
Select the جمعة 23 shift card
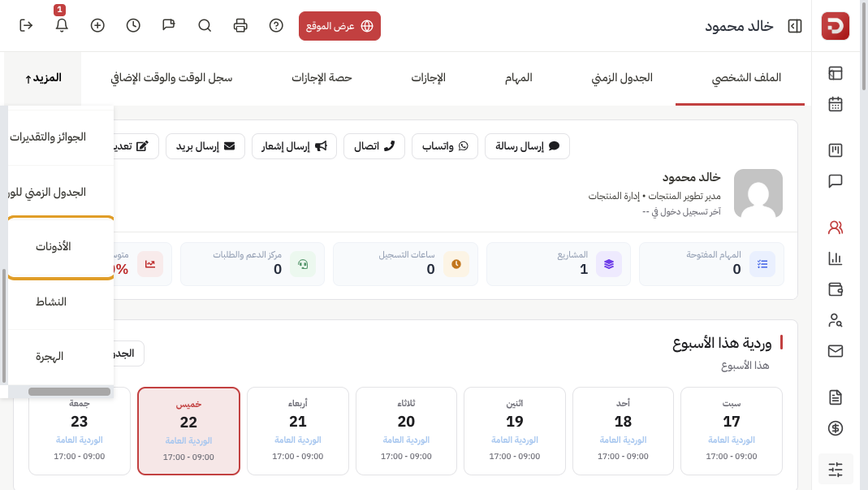(79, 431)
